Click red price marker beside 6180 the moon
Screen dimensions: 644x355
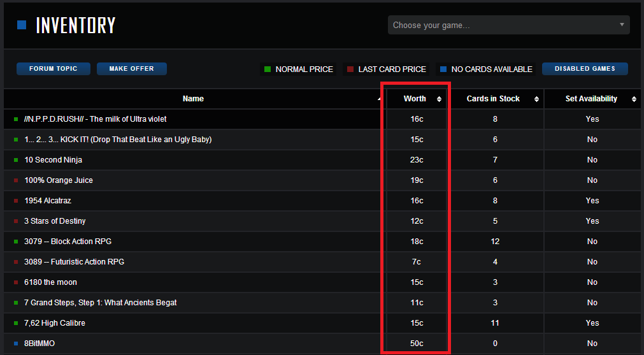click(x=16, y=282)
